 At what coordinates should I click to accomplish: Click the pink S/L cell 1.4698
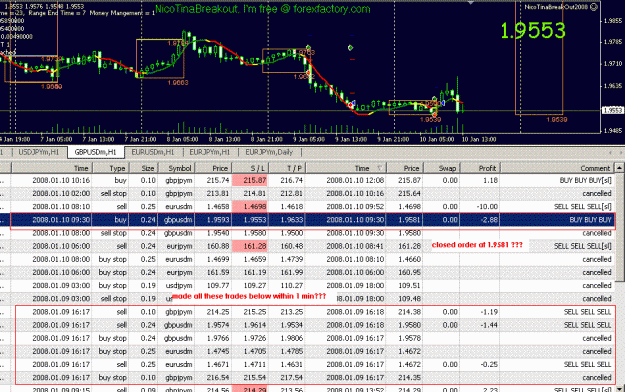(x=250, y=207)
